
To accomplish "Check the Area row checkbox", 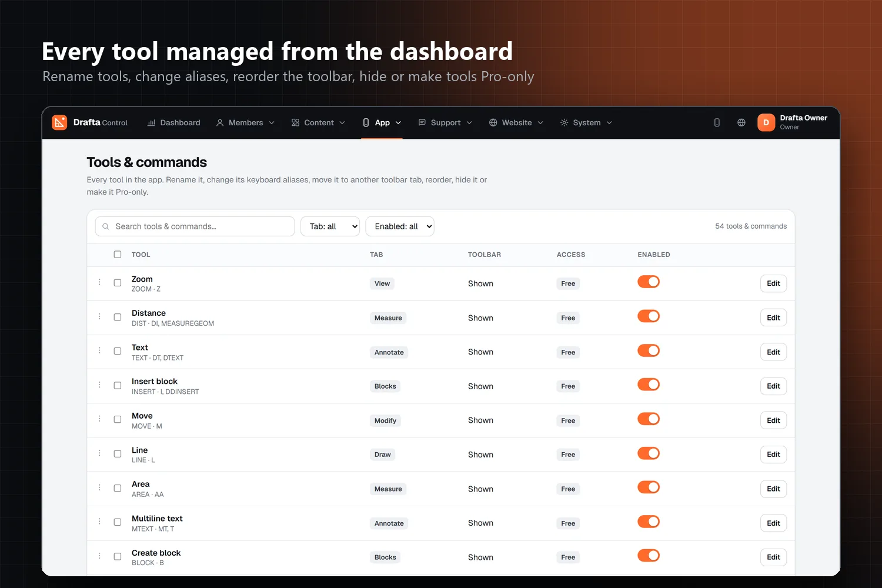I will 118,488.
